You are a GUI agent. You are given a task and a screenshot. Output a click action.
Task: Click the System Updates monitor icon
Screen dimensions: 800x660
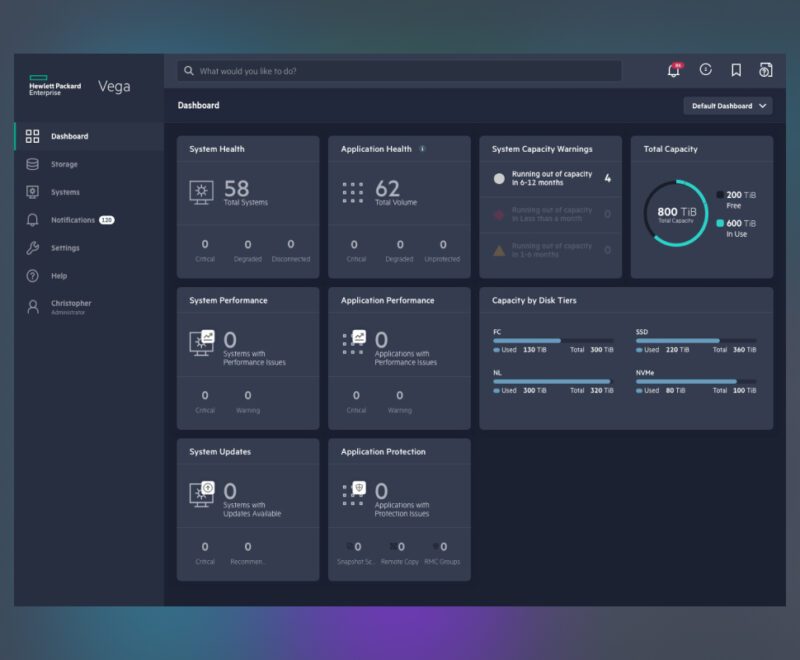pos(202,494)
